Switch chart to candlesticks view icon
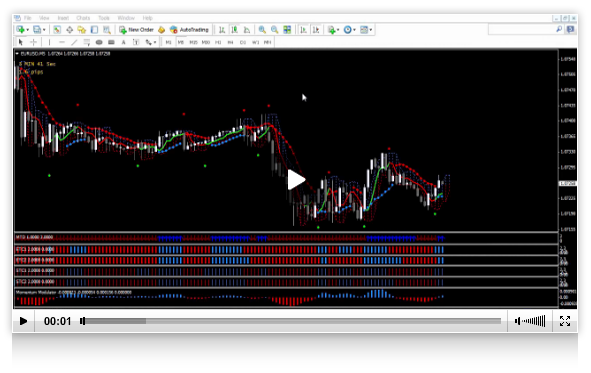591x373 pixels. pyautogui.click(x=234, y=30)
